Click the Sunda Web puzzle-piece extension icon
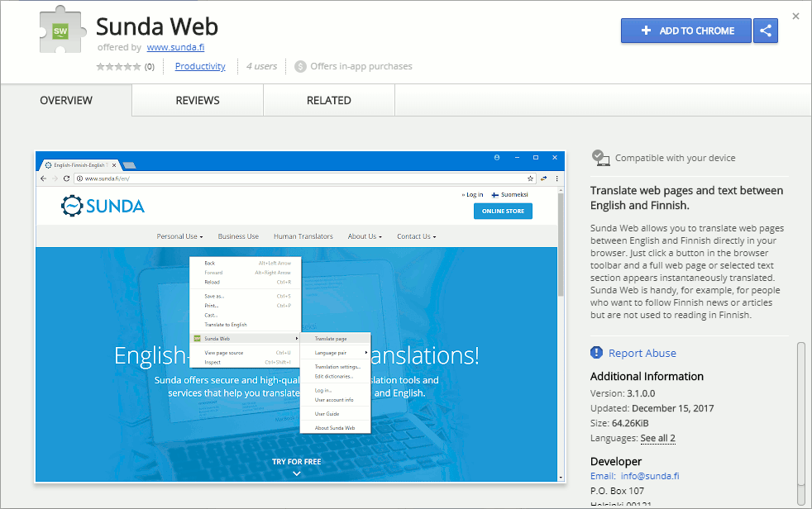This screenshot has height=509, width=812. pos(62,30)
